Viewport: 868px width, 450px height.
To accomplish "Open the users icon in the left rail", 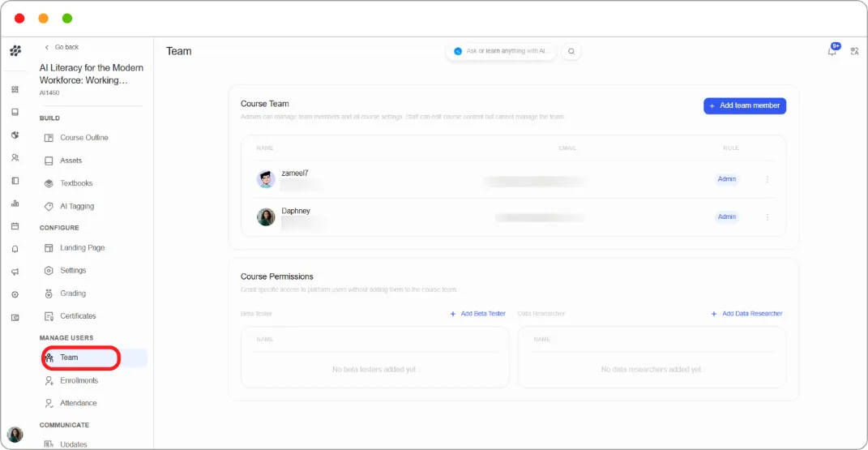I will [15, 158].
